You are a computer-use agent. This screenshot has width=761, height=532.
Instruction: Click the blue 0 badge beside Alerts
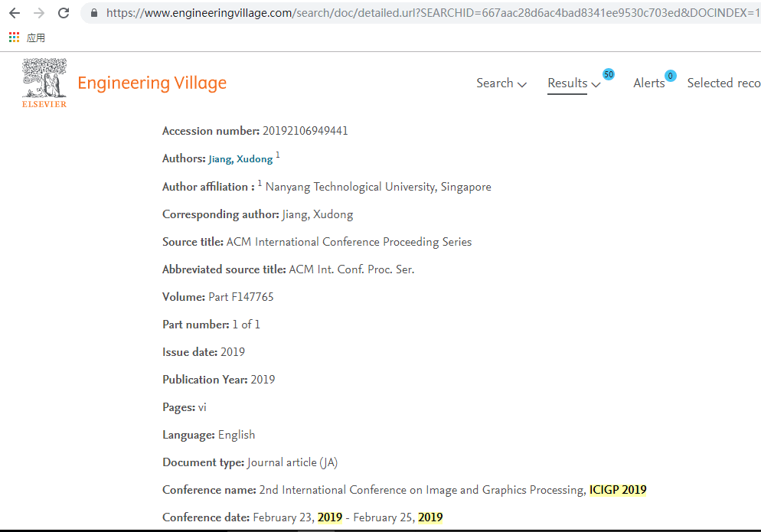click(x=670, y=76)
